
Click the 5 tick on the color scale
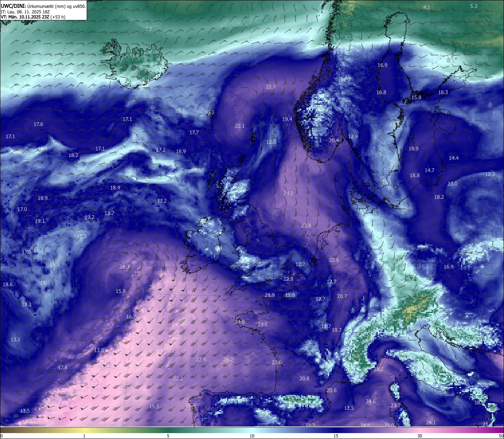[x=168, y=436]
